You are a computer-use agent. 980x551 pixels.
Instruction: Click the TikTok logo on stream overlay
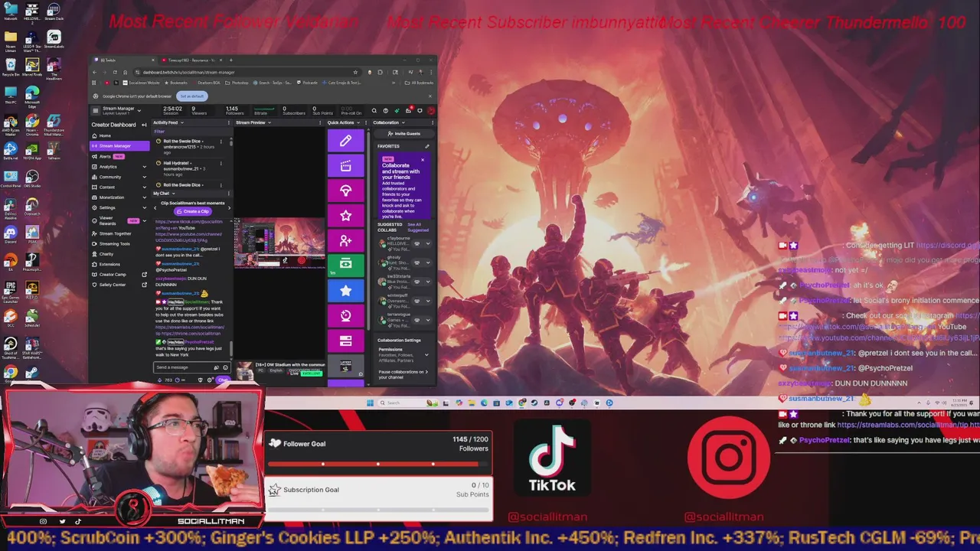tap(552, 459)
